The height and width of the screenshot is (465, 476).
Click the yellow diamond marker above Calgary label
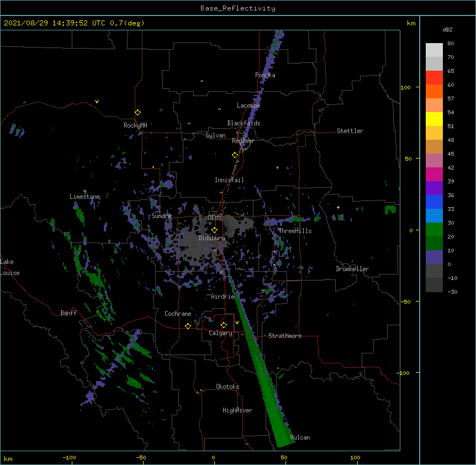click(x=224, y=325)
